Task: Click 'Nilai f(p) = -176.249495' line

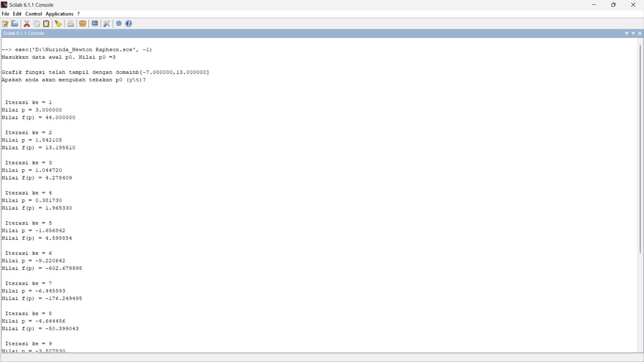Action: [x=42, y=299]
